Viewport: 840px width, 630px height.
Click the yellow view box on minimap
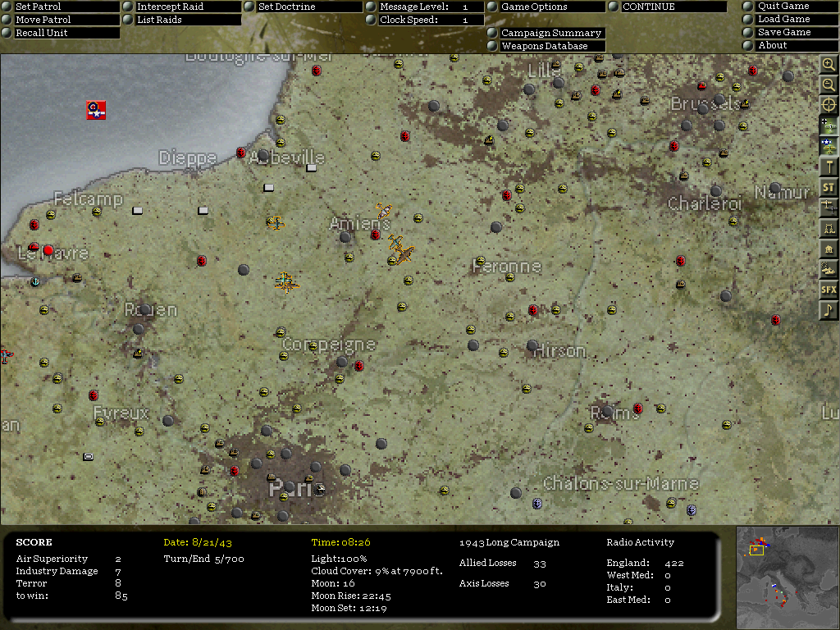point(756,550)
